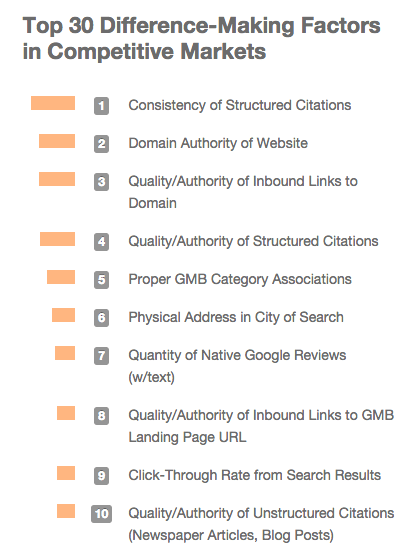Viewport: 420px width, 560px height.
Task: Click the rank 8 number badge
Action: click(x=101, y=416)
